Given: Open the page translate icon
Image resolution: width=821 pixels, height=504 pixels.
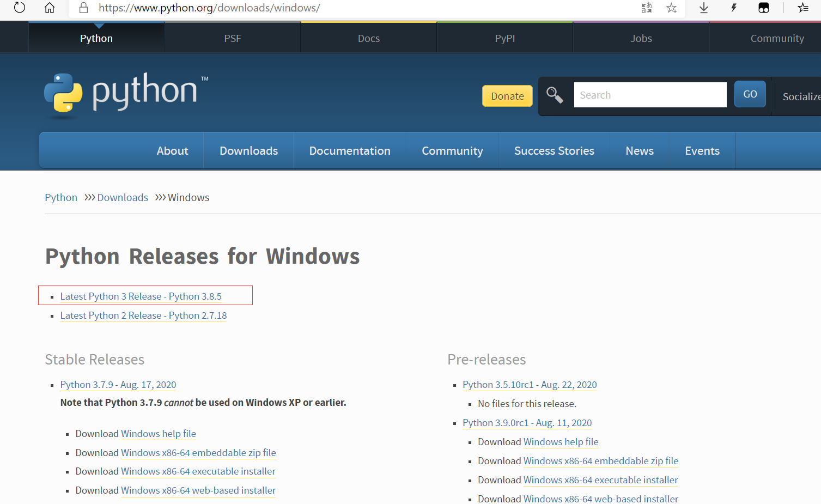Looking at the screenshot, I should tap(647, 8).
